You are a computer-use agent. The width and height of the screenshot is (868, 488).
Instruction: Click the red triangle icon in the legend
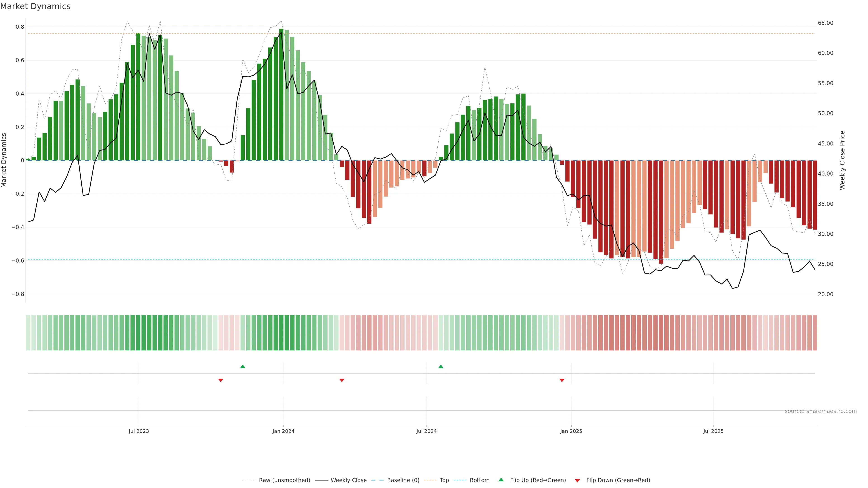577,480
